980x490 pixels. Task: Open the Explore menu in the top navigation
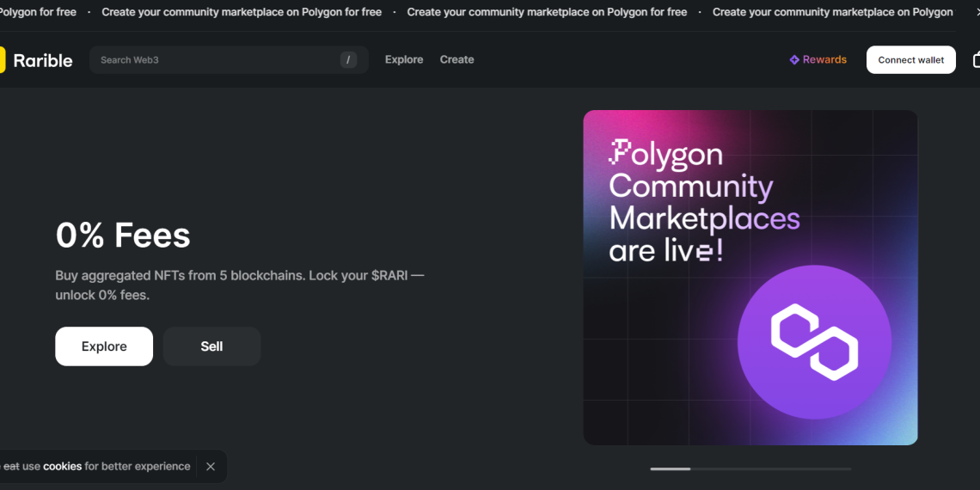(x=404, y=60)
